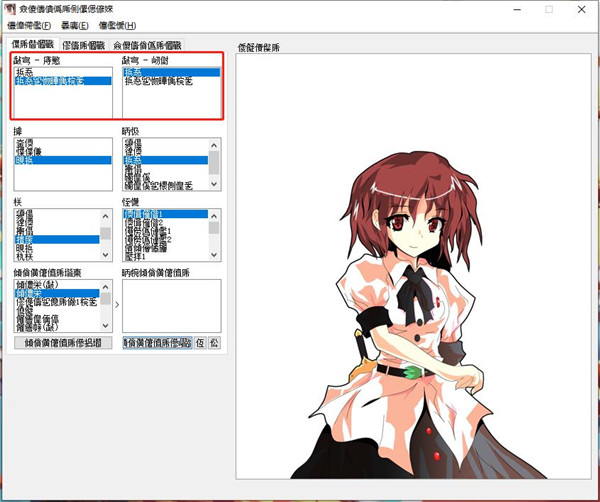Click the small button left of the last bottom button
600x502 pixels.
pos(201,342)
